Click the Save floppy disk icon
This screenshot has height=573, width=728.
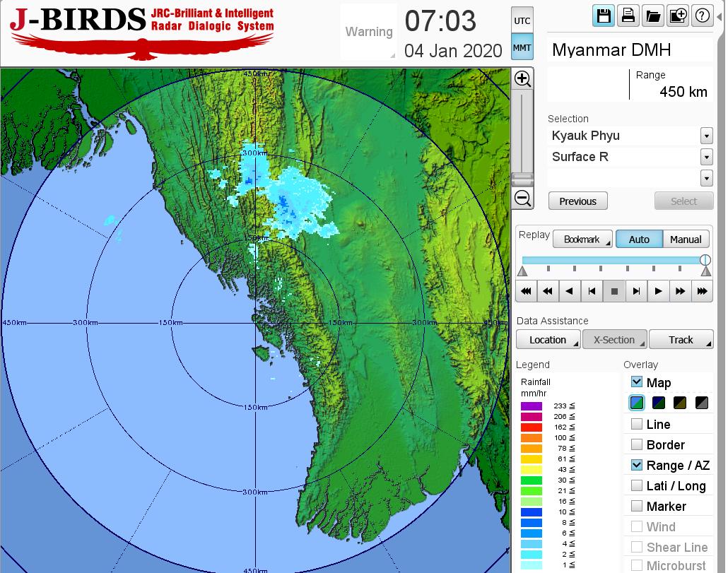604,16
